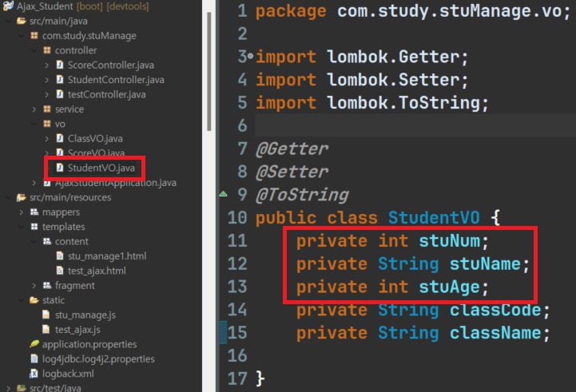Select test_ajax.js in the tree
The image size is (576, 392).
coord(77,330)
